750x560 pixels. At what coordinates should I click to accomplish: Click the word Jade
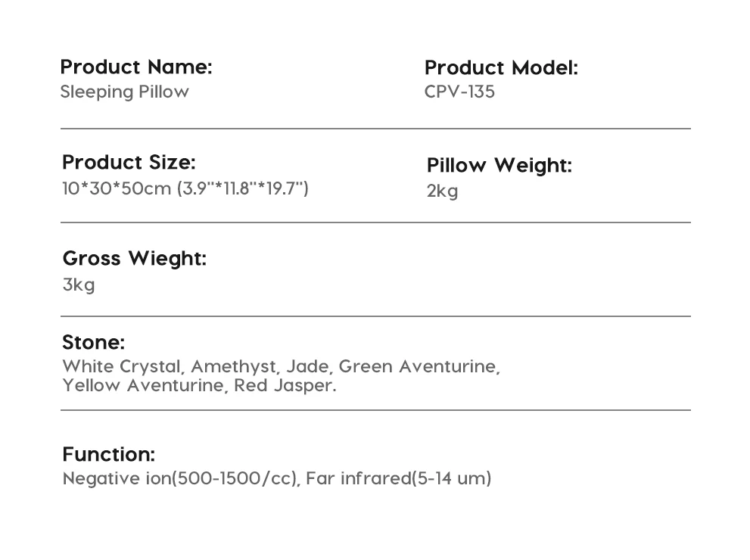pos(307,367)
